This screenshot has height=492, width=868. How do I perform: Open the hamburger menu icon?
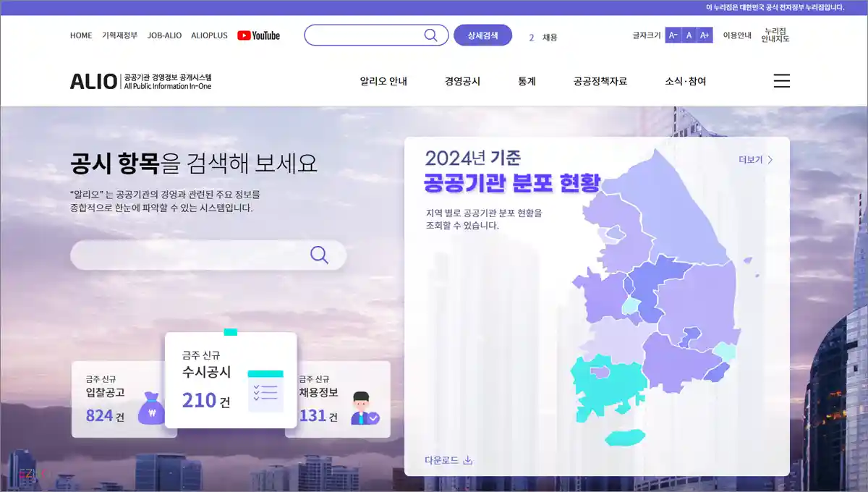pos(781,81)
